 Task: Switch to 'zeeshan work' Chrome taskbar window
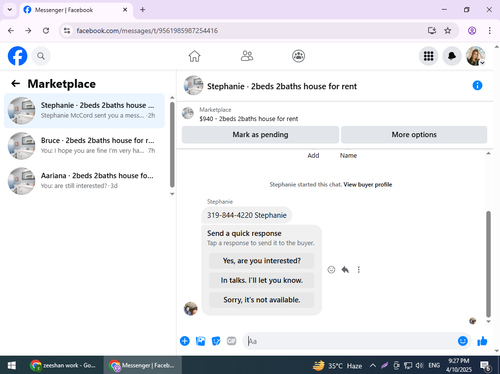click(x=63, y=365)
